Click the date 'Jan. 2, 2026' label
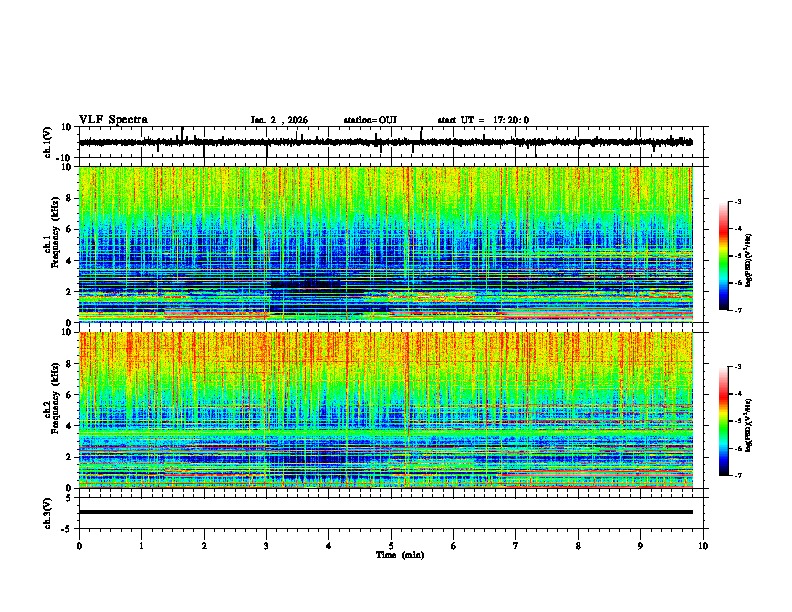 tap(279, 120)
